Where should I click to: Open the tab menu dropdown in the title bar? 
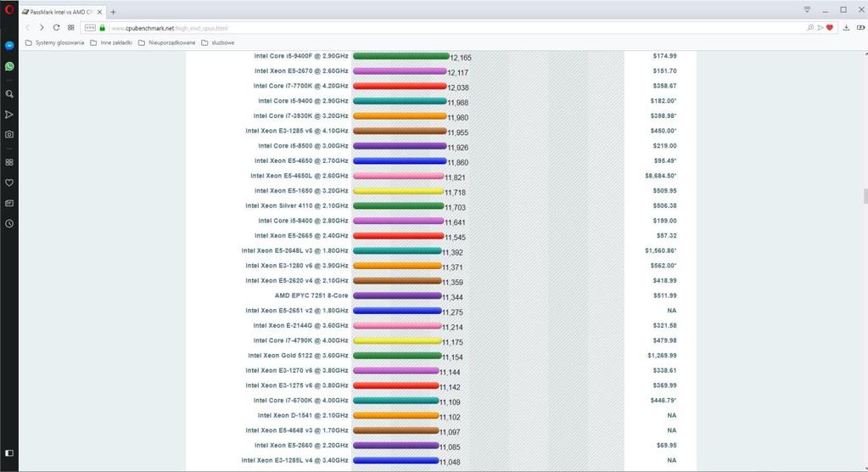(807, 10)
